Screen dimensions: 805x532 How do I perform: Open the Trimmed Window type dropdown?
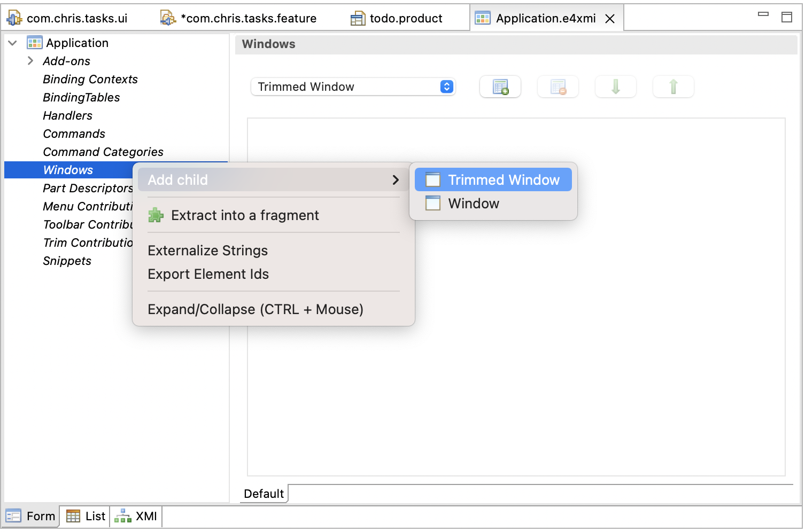pos(353,87)
